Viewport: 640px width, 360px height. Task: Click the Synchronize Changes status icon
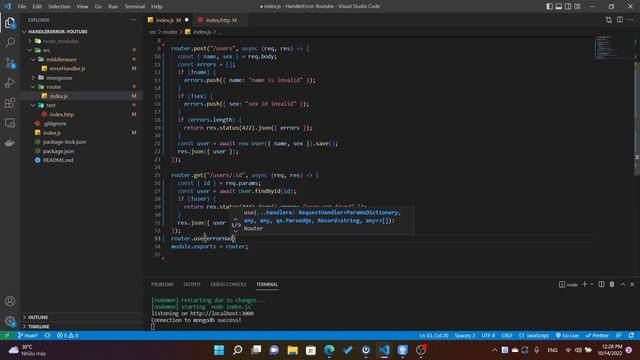(x=47, y=336)
